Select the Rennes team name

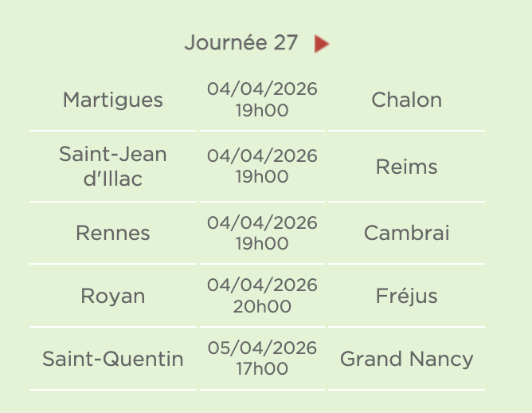click(113, 234)
